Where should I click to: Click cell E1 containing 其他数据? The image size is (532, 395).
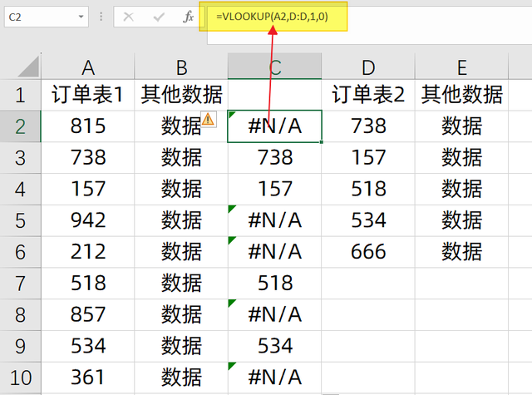coord(461,95)
